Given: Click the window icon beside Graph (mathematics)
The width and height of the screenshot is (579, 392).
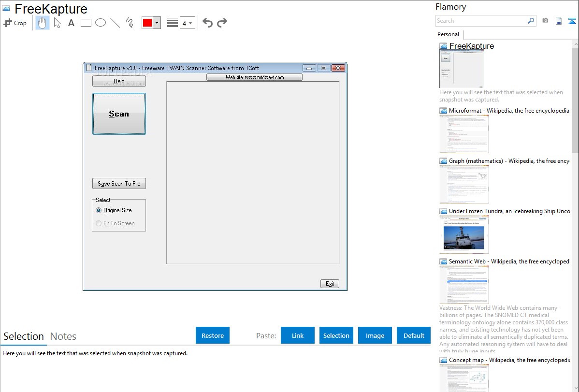Looking at the screenshot, I should pyautogui.click(x=443, y=161).
